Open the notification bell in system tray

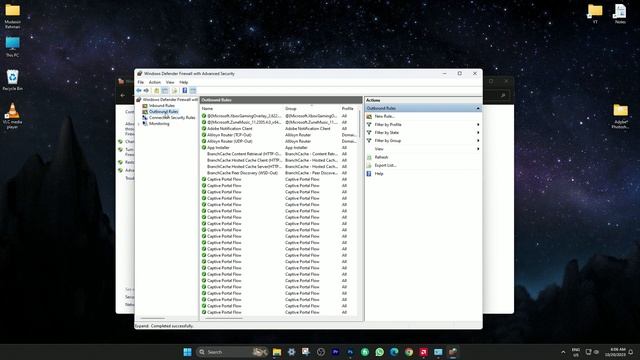pyautogui.click(x=631, y=352)
